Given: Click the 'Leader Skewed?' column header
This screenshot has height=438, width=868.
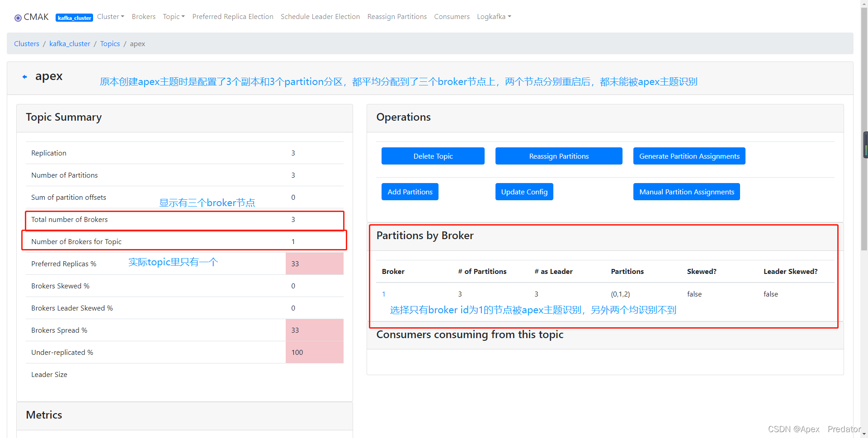Looking at the screenshot, I should (791, 272).
